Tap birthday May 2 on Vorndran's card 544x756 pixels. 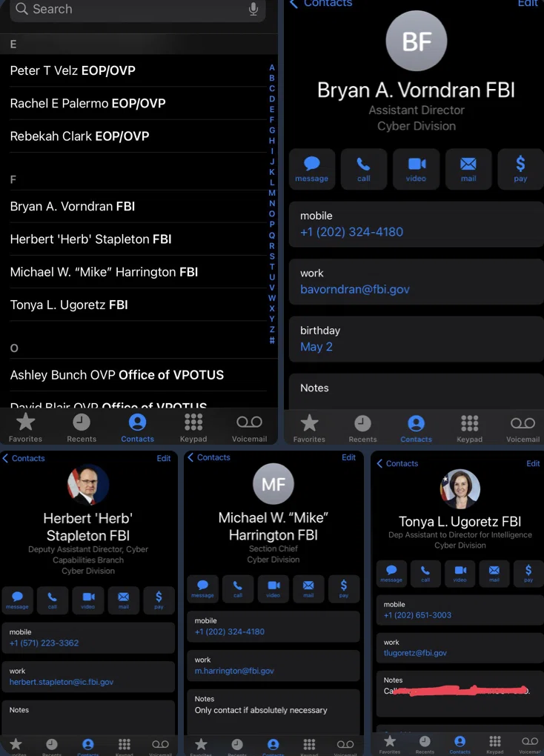[x=316, y=347]
